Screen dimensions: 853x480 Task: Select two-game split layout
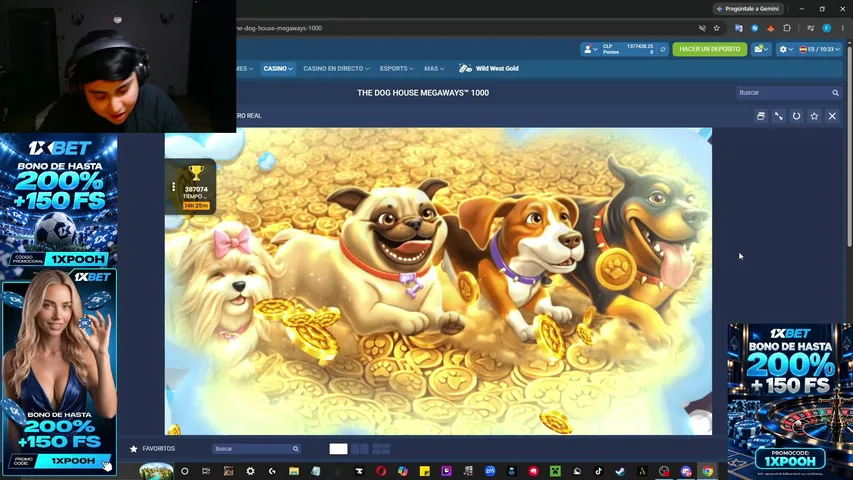click(x=360, y=449)
